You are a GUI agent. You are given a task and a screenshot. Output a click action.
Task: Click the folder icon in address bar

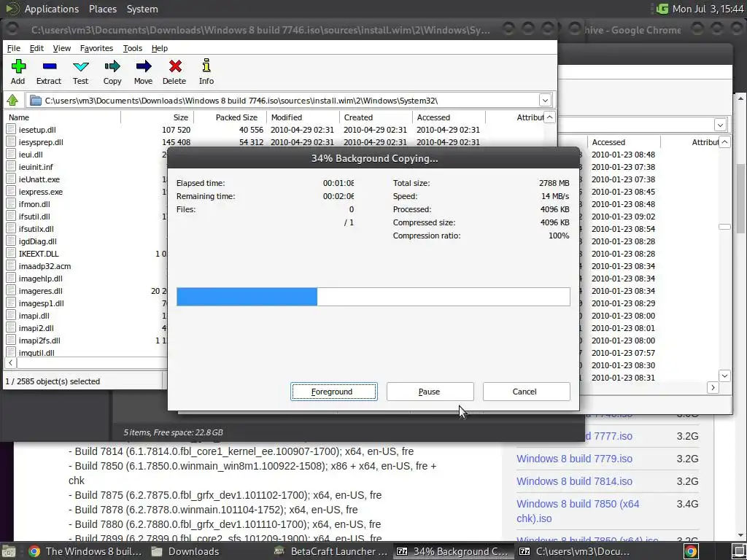tap(35, 101)
